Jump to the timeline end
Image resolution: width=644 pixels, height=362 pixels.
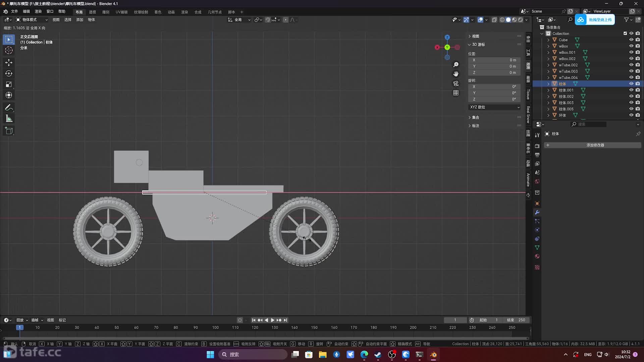coord(285,320)
